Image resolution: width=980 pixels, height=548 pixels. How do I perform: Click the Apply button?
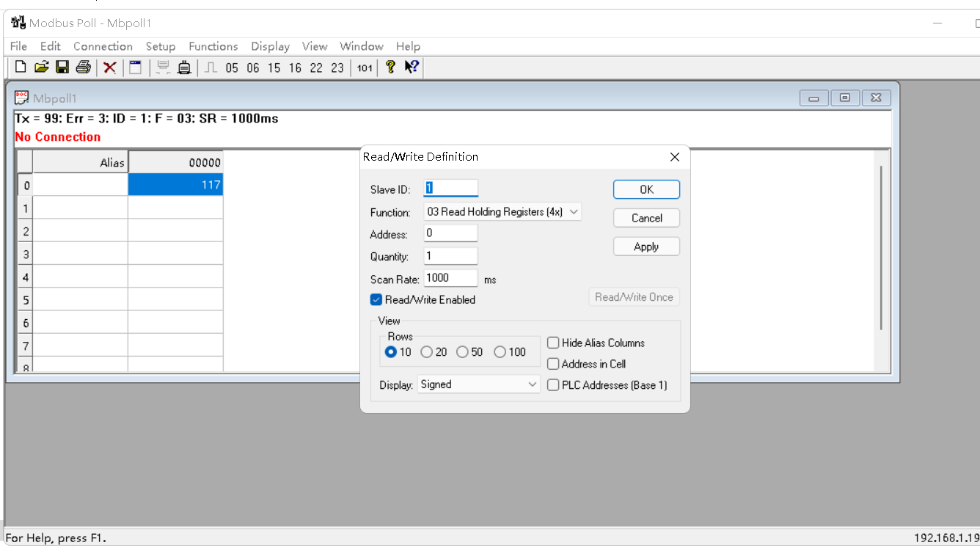click(x=646, y=246)
